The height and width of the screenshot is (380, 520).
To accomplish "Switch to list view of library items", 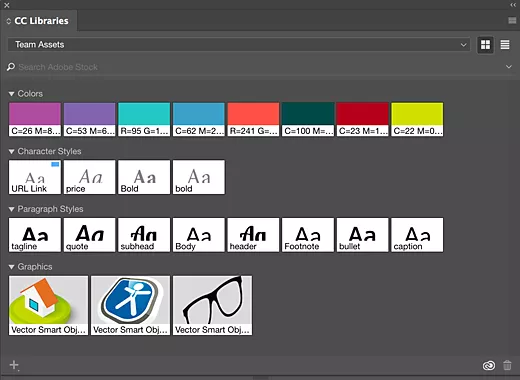I will click(x=505, y=45).
